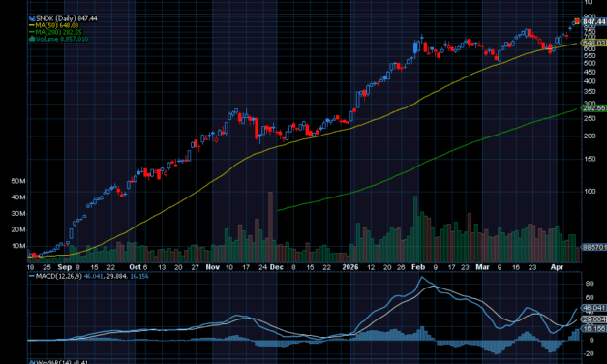Click the '18' date label on date axis

coord(30,267)
